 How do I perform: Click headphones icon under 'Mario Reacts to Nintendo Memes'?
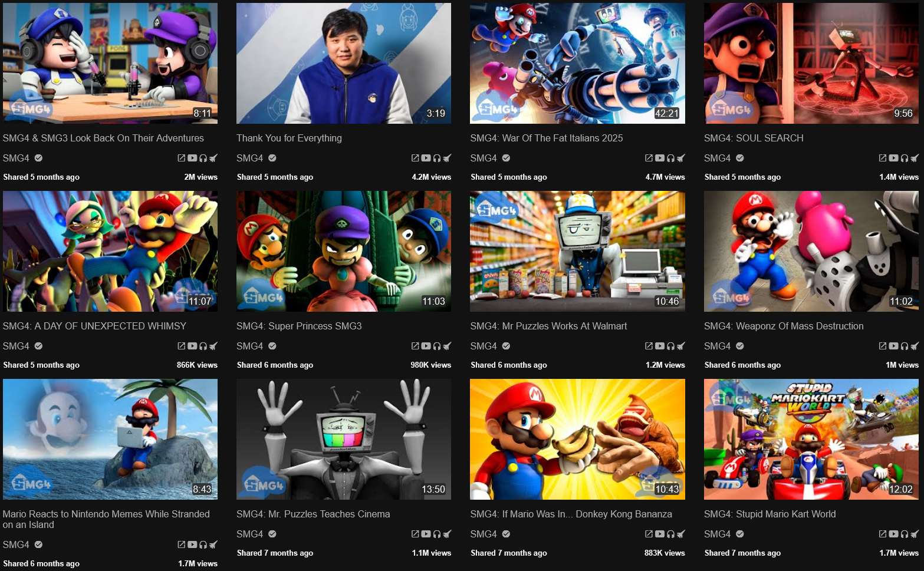[x=203, y=544]
